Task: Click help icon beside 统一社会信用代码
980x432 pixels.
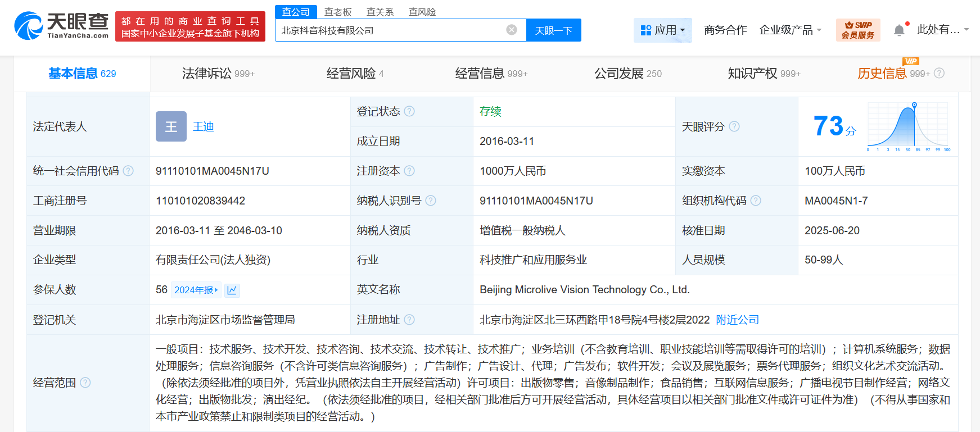Action: pos(128,171)
